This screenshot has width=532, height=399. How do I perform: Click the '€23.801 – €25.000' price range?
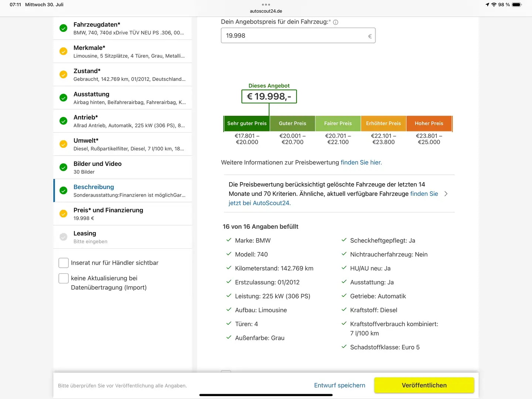[x=429, y=139]
